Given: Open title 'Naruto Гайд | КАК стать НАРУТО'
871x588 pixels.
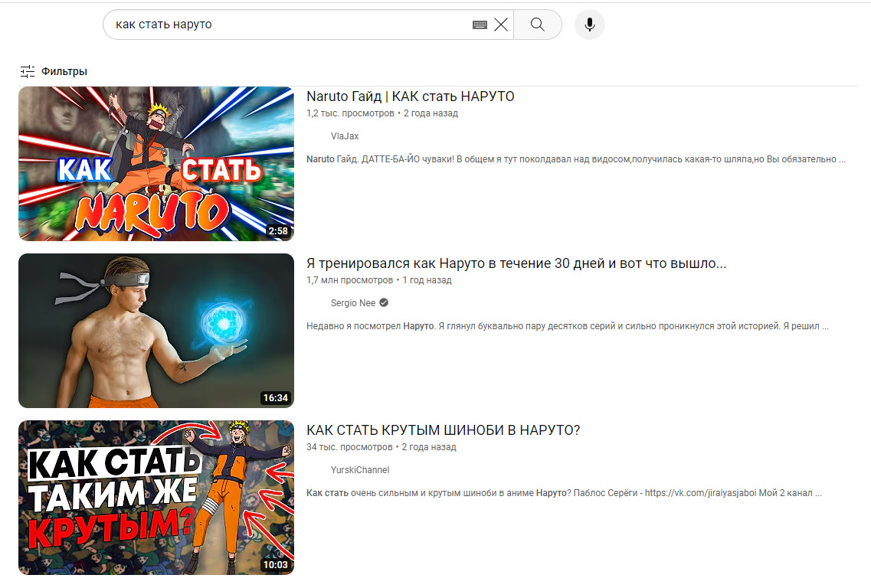Looking at the screenshot, I should pyautogui.click(x=410, y=96).
